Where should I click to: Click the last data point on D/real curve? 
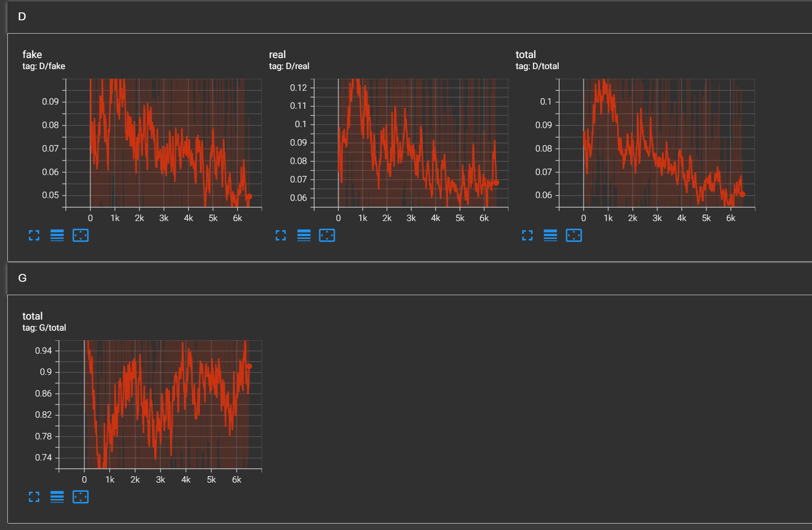(496, 183)
